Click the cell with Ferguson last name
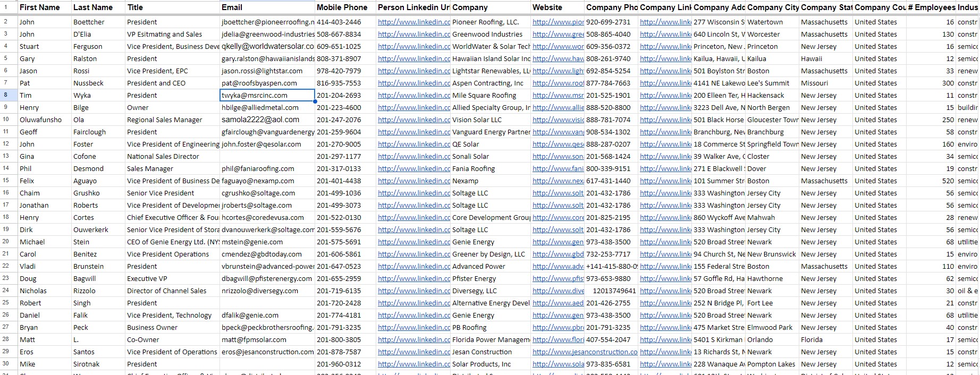This screenshot has height=375, width=980. 98,46
